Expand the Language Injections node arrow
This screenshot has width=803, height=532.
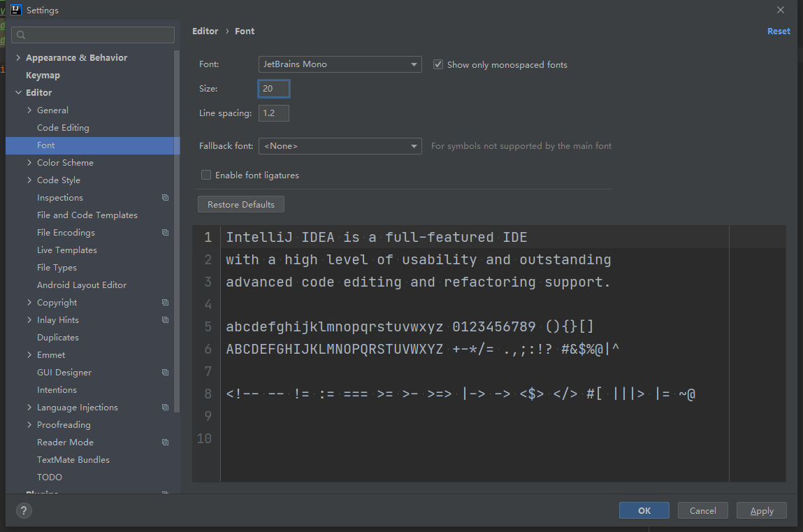coord(29,408)
